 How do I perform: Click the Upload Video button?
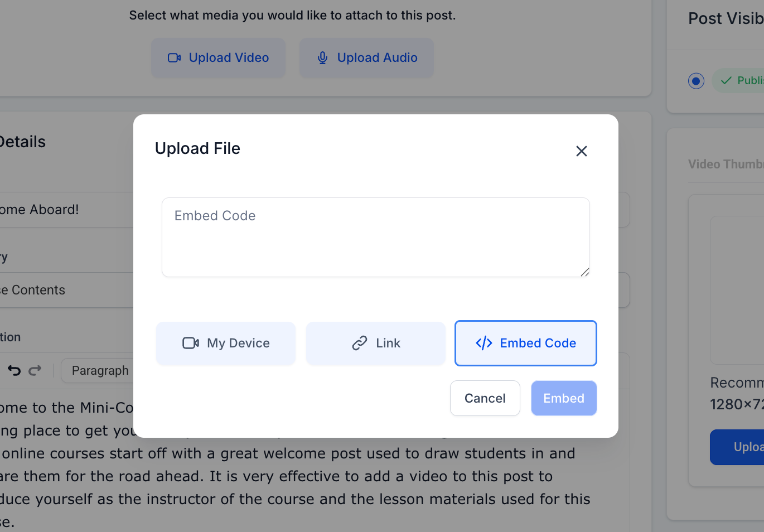(218, 57)
